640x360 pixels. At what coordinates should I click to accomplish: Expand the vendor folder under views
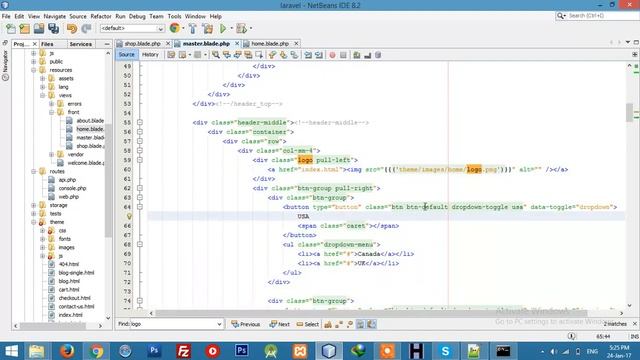coord(51,155)
